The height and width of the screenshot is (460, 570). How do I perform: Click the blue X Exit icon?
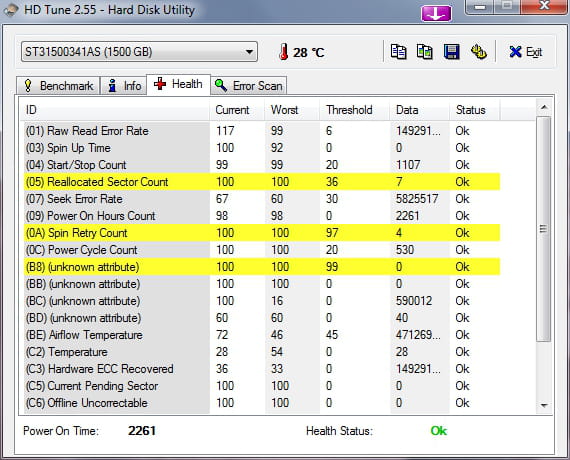point(515,52)
